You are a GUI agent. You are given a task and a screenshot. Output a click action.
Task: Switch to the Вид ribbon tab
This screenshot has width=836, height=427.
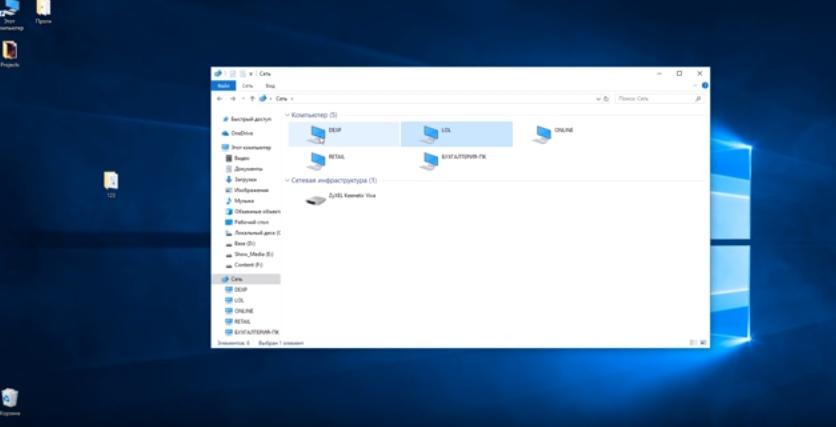(x=270, y=86)
